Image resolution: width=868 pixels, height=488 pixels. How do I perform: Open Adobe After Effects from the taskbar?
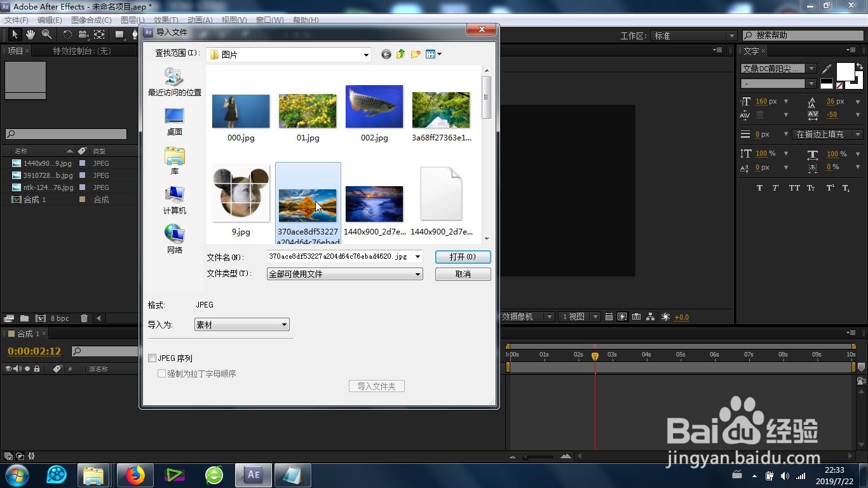tap(253, 475)
